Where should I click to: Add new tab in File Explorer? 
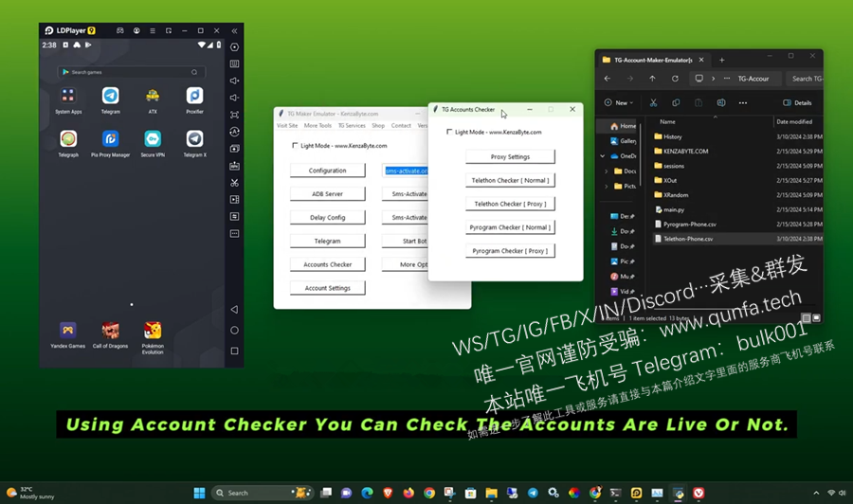pos(722,61)
